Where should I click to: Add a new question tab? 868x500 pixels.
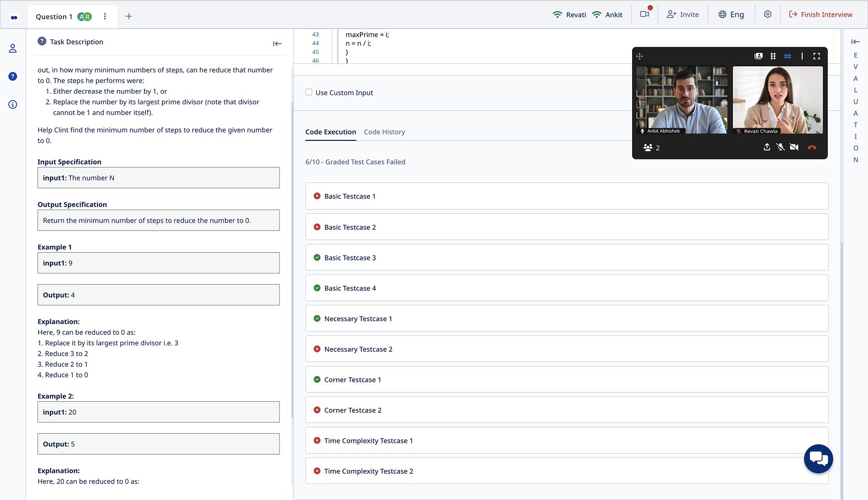click(x=129, y=16)
